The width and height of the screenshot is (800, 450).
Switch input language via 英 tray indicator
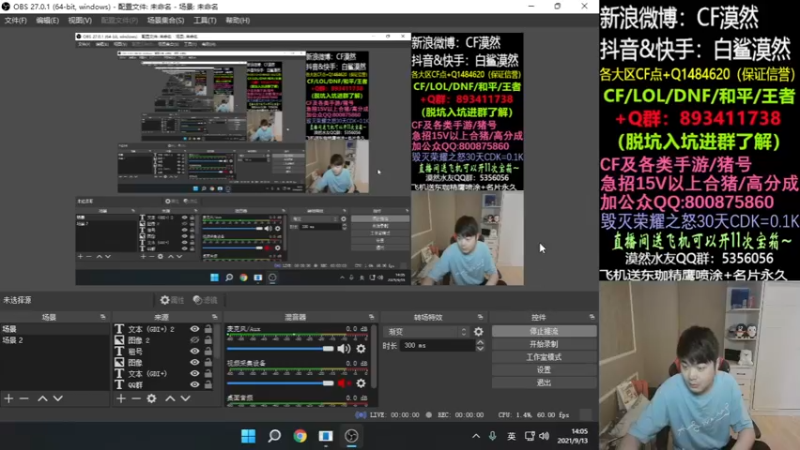click(511, 436)
